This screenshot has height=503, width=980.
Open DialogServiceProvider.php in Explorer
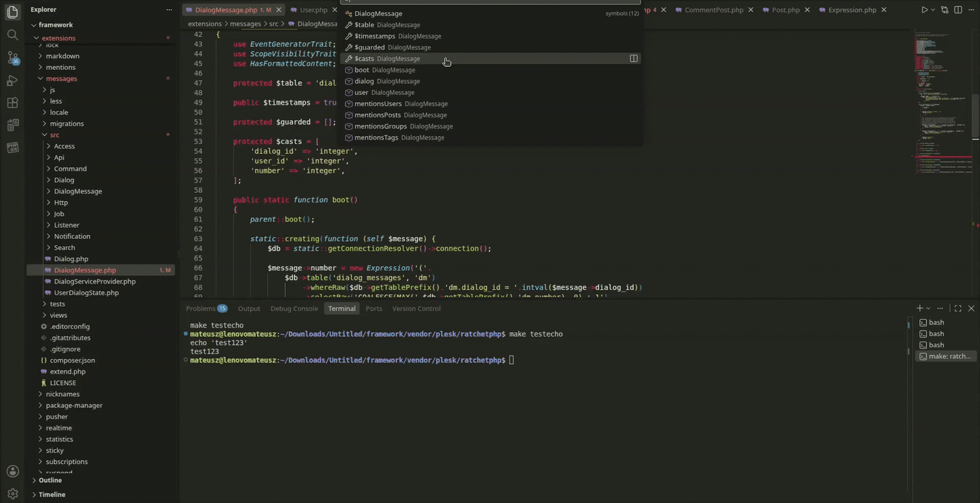[x=95, y=282]
